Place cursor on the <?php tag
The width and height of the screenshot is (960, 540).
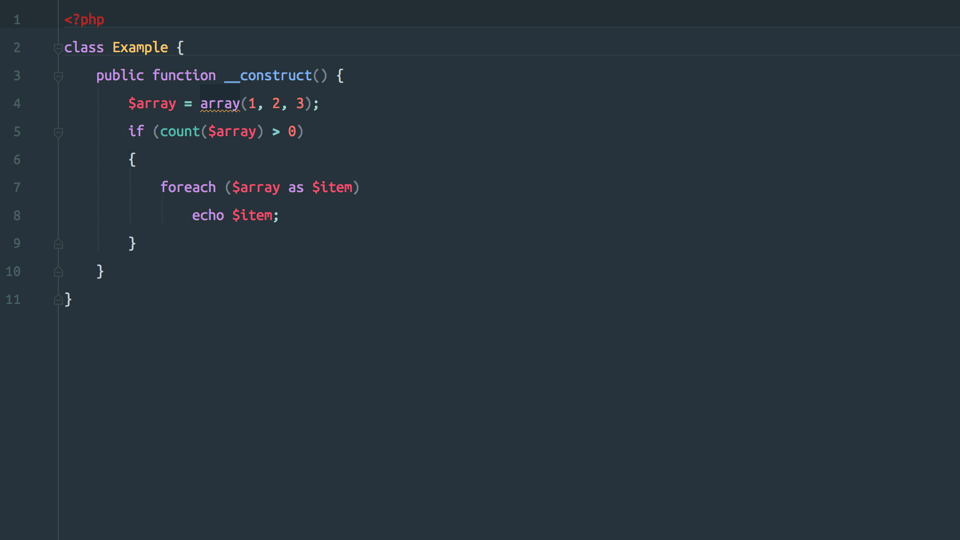pos(84,20)
